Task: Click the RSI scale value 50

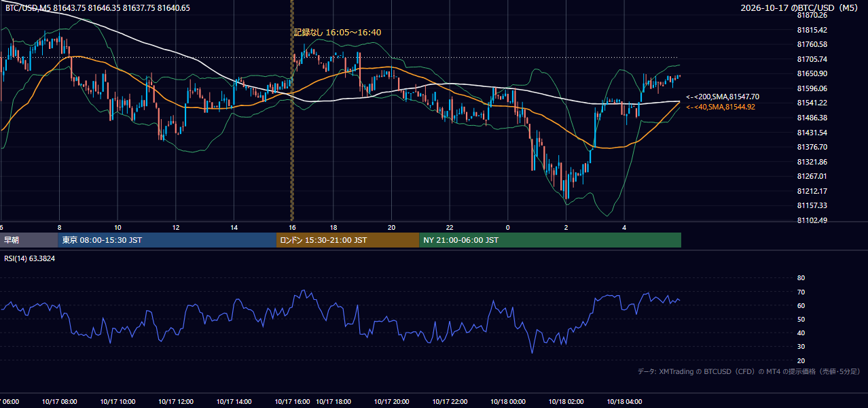Action: click(x=801, y=319)
